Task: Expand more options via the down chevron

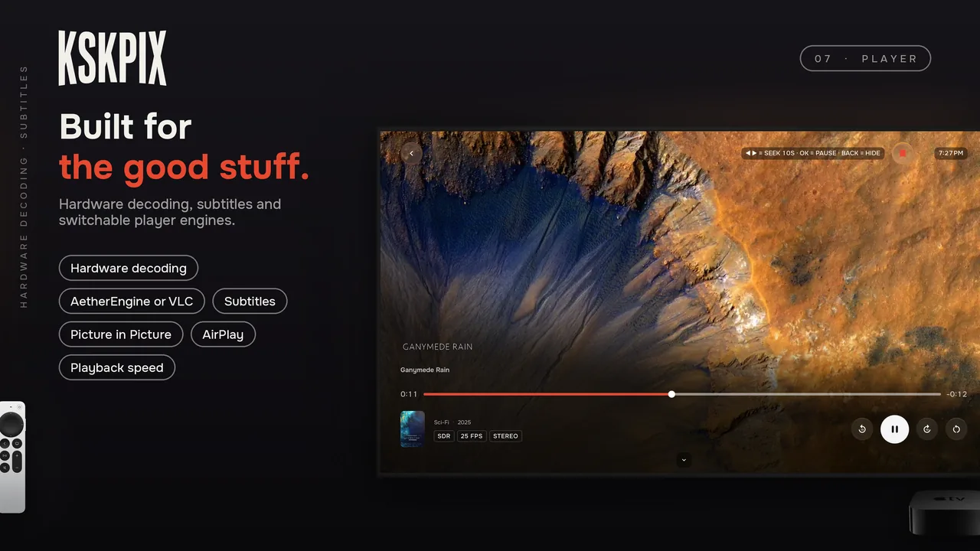Action: point(684,460)
